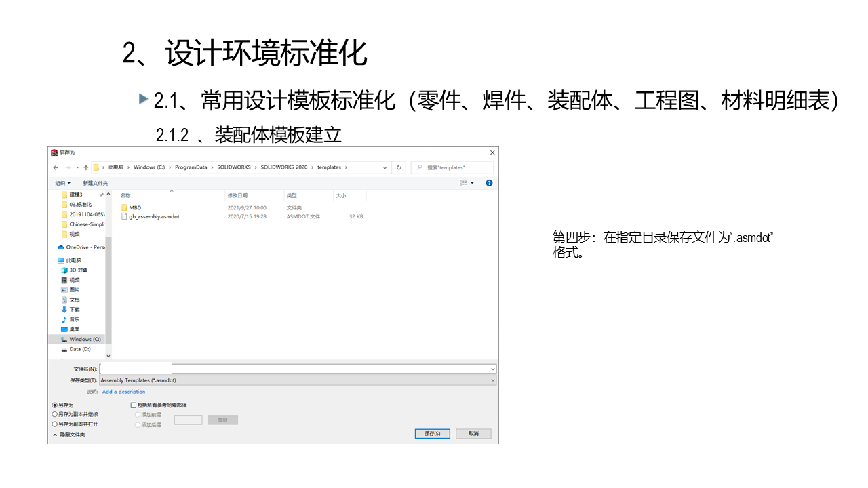868x488 pixels.
Task: Select OneDrive in the navigation pane
Action: coord(84,247)
